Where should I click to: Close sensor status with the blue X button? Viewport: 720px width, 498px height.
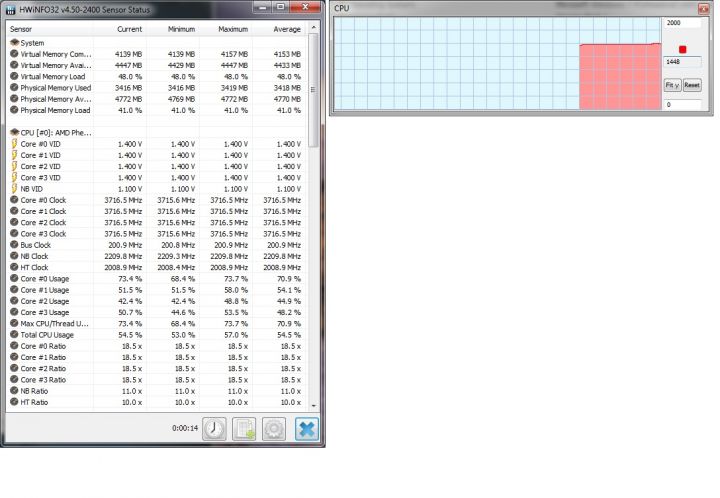(307, 429)
